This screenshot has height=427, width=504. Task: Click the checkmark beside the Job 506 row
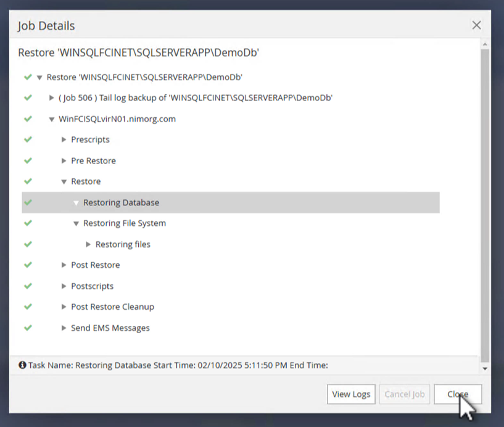click(x=28, y=97)
